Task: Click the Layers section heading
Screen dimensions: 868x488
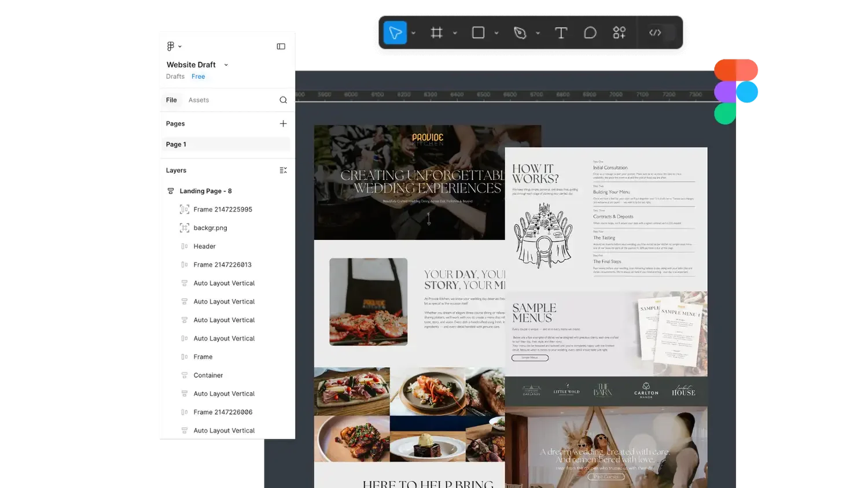Action: 176,171
